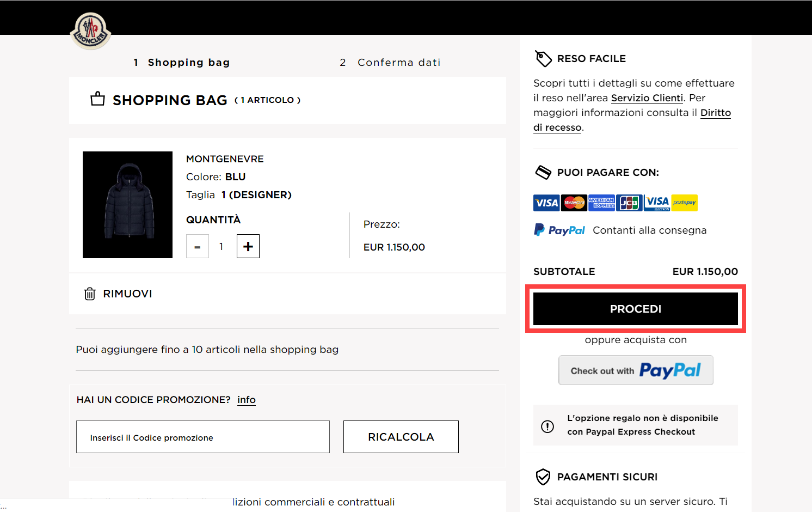Screen dimensions: 812x512
Task: Click the PayPal logo under payment methods
Action: (x=559, y=230)
